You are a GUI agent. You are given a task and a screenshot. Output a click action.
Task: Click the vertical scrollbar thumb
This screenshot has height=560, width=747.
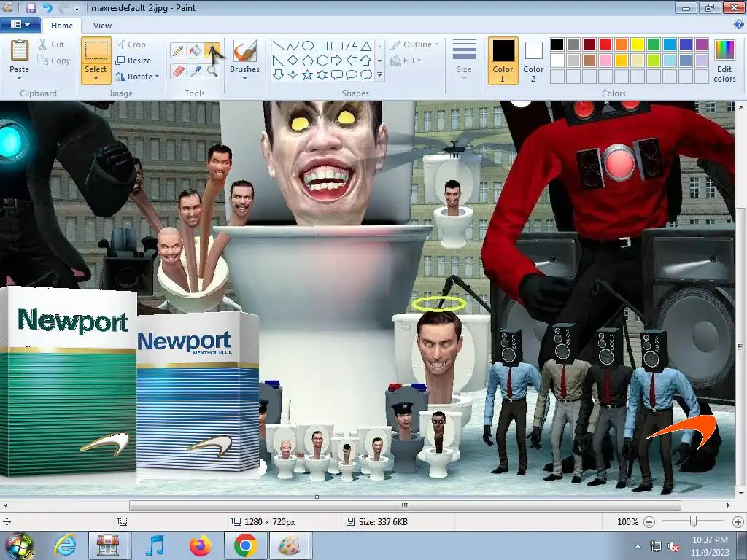click(741, 346)
